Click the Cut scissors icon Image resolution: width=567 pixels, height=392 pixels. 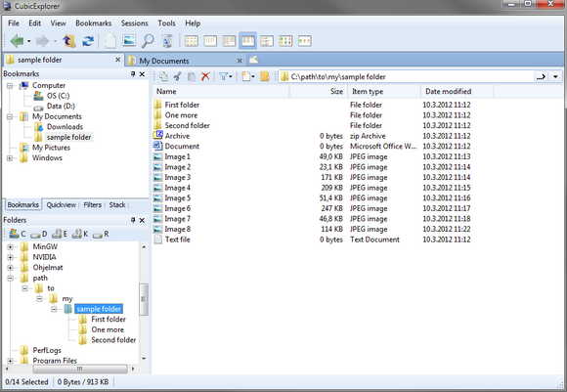pos(178,76)
